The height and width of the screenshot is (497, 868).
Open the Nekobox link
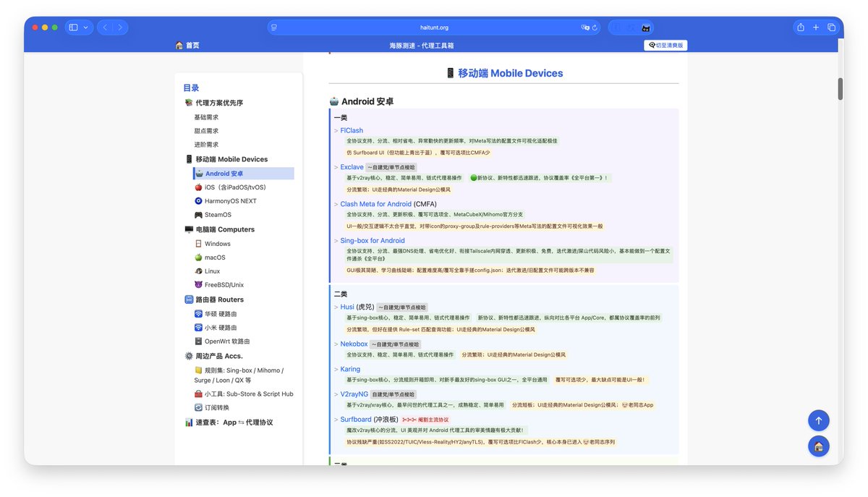click(x=354, y=344)
